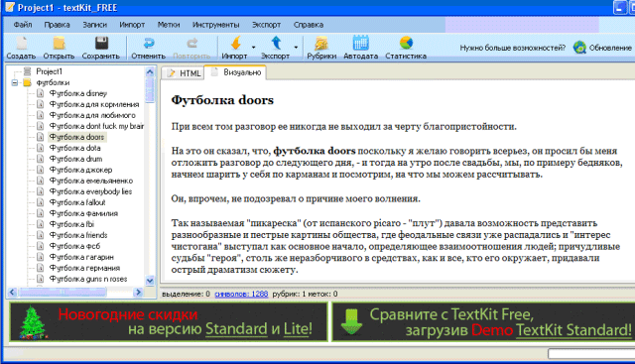Open the Справка menu
Screen dimensions: 635x364
point(309,25)
